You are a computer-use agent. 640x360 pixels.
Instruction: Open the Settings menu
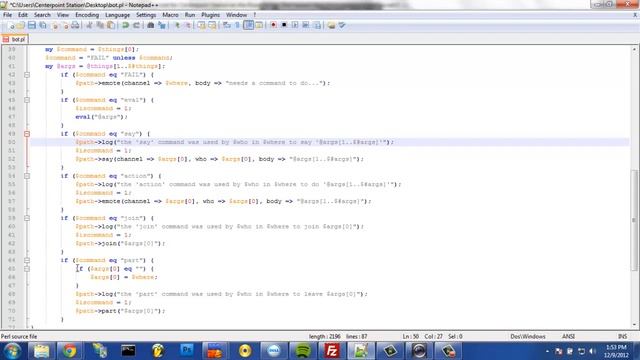pyautogui.click(x=146, y=15)
